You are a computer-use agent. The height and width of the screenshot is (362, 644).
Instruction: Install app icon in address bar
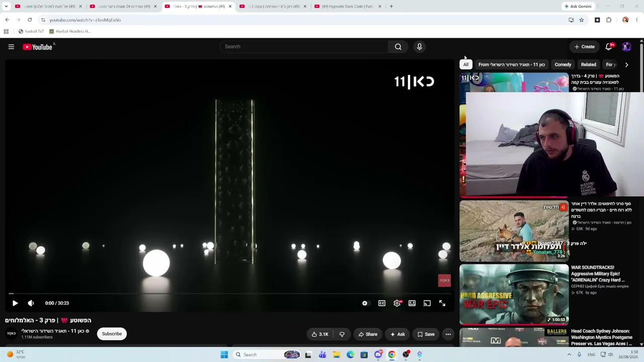[x=571, y=20]
